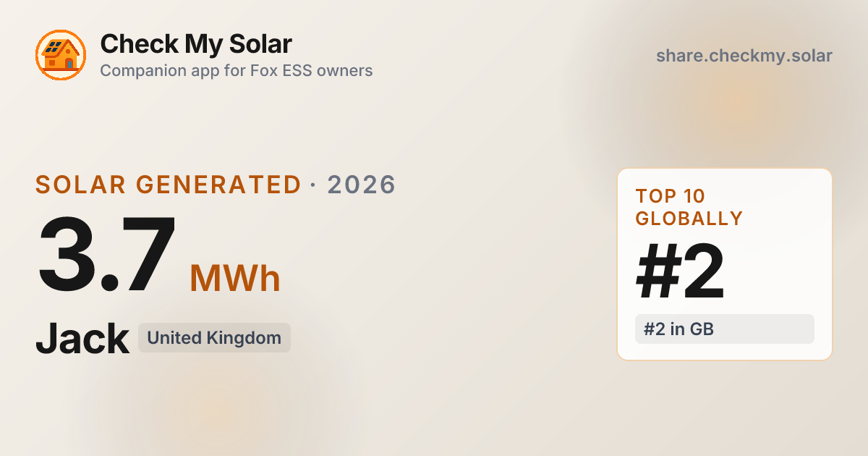Click the Solar Generated label
The width and height of the screenshot is (868, 456).
click(x=168, y=185)
